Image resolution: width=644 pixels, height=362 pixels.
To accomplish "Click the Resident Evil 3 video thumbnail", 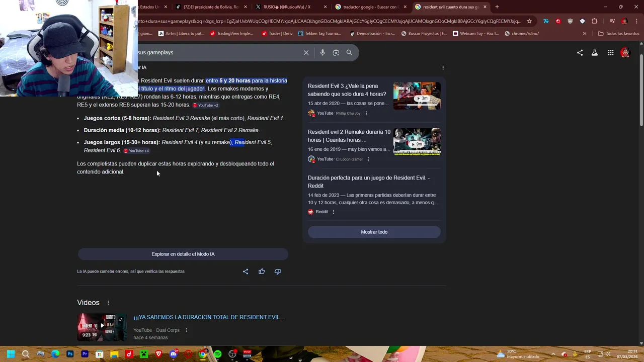I will 417,96.
